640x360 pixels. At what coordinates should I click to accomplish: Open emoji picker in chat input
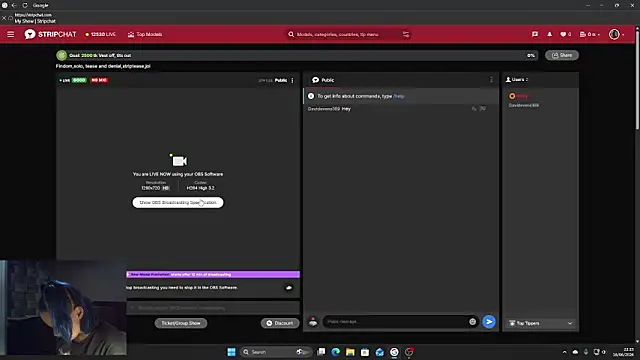[x=472, y=322]
